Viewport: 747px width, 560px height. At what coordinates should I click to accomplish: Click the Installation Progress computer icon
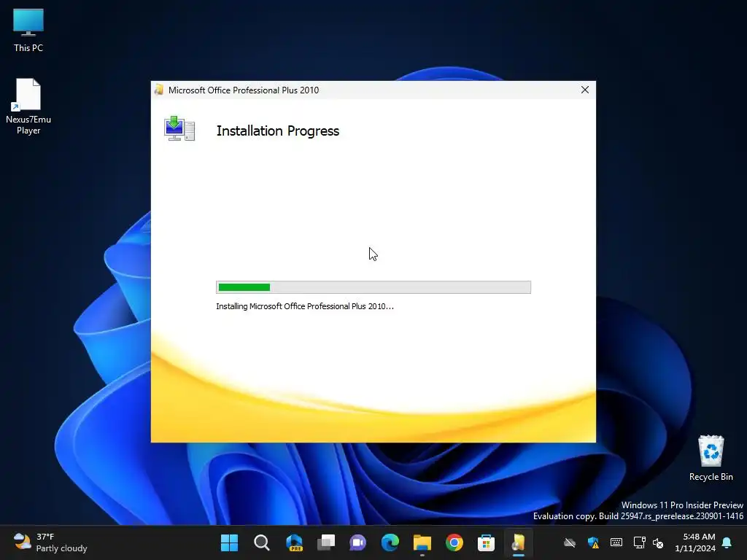179,128
